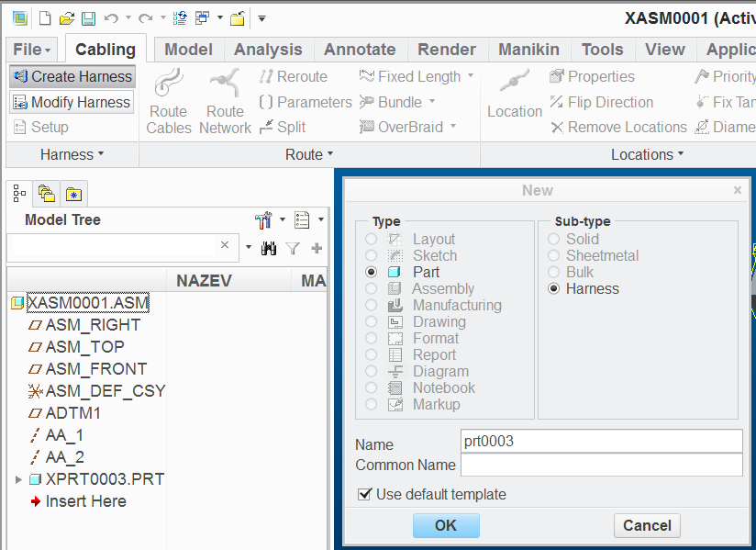The width and height of the screenshot is (756, 550).
Task: Open the File menu
Action: (32, 50)
